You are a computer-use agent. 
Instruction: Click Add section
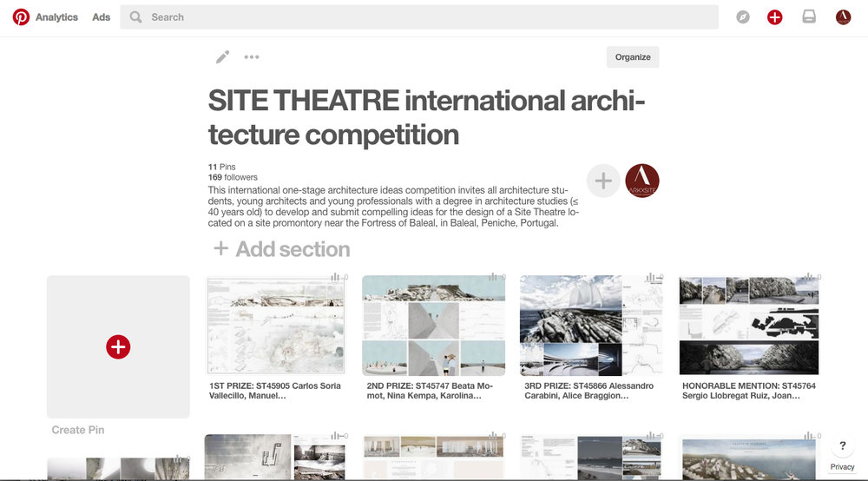[x=282, y=249]
